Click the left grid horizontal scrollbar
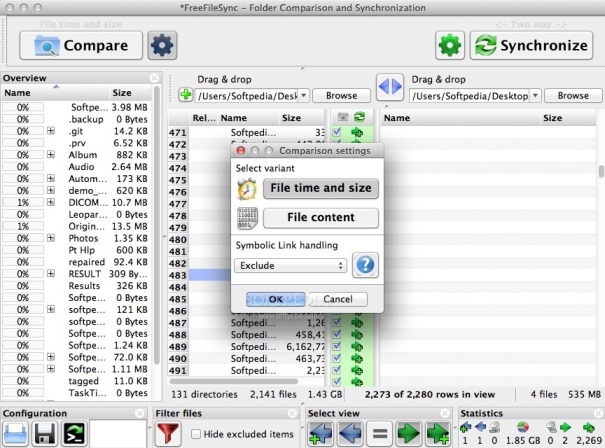Image resolution: width=605 pixels, height=448 pixels. tap(234, 381)
